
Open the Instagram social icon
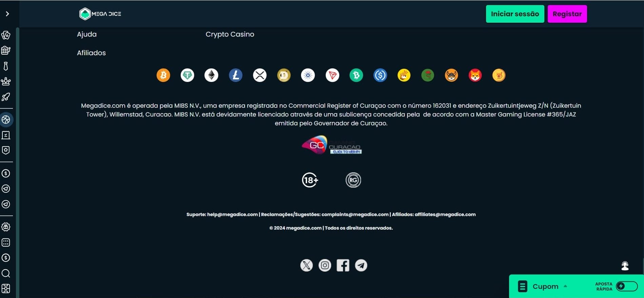tap(325, 265)
